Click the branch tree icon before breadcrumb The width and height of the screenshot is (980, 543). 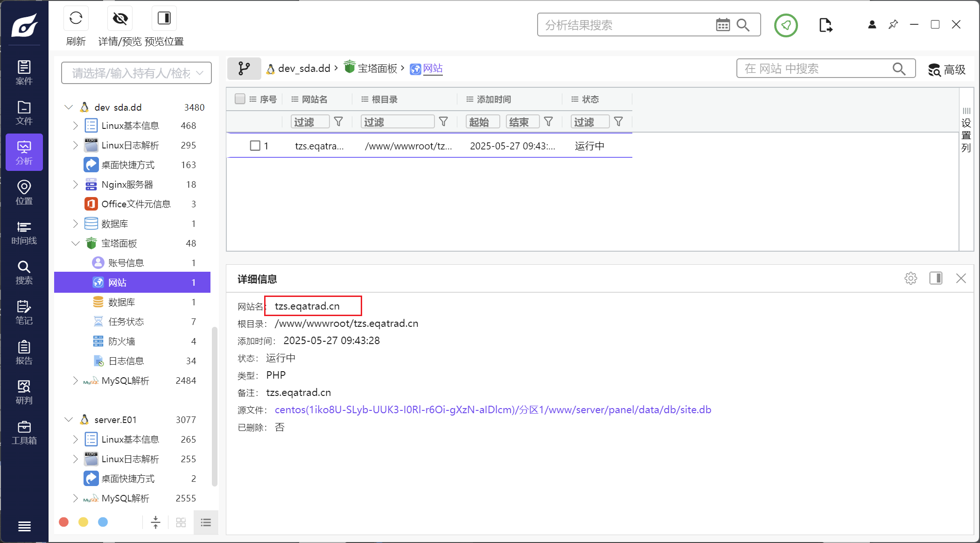pyautogui.click(x=244, y=69)
